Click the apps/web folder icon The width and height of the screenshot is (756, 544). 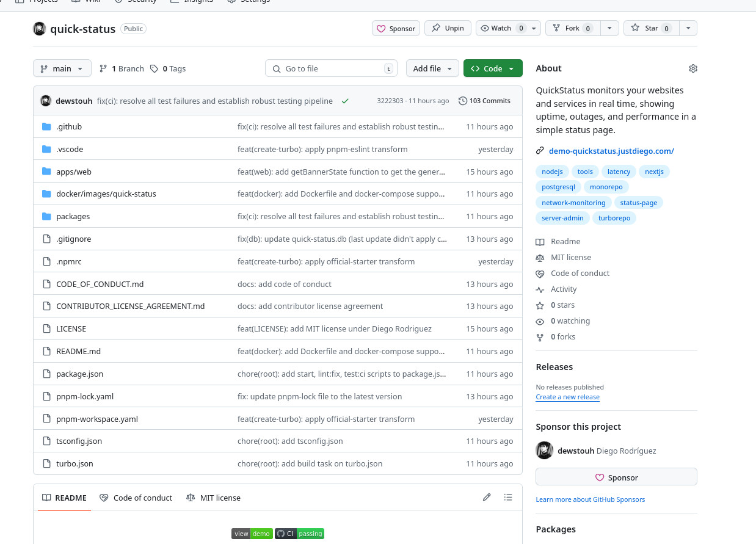46,172
